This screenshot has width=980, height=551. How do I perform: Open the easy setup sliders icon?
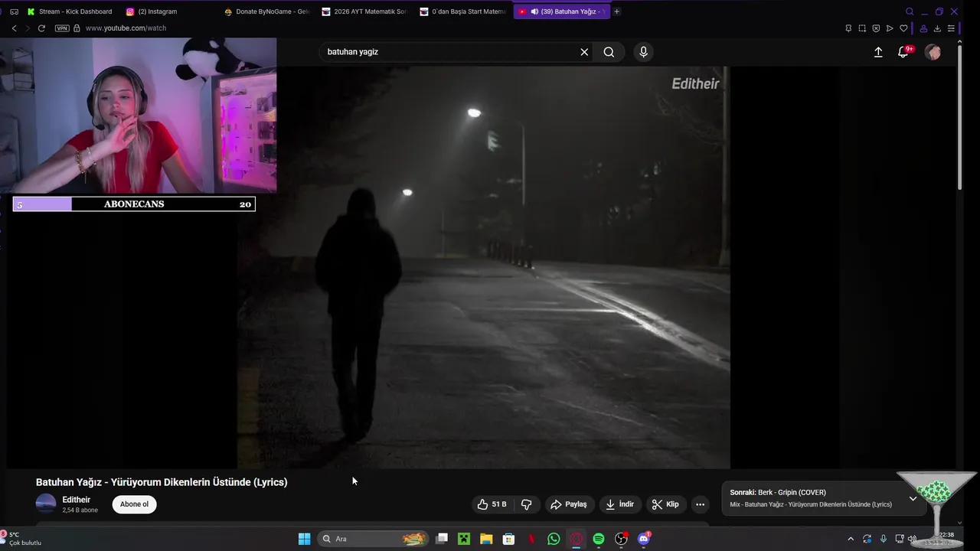click(952, 28)
